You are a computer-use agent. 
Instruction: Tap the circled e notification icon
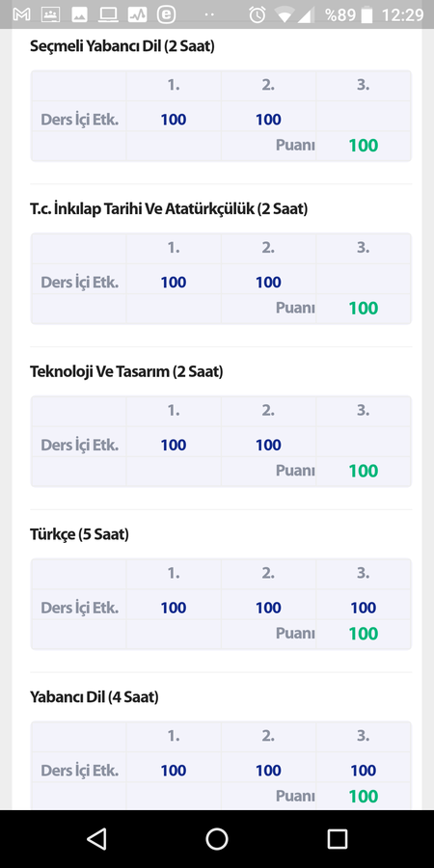166,14
